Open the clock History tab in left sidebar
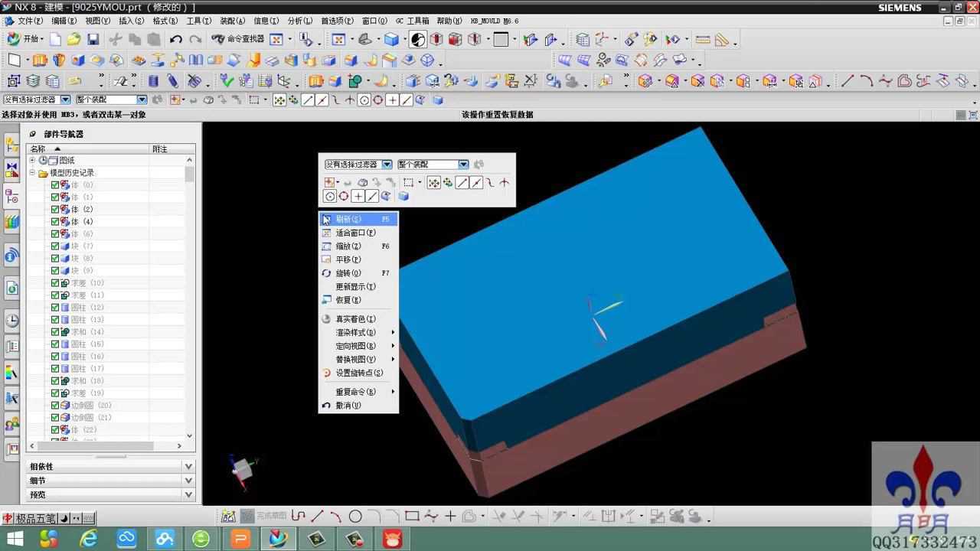The image size is (980, 551). click(x=11, y=321)
